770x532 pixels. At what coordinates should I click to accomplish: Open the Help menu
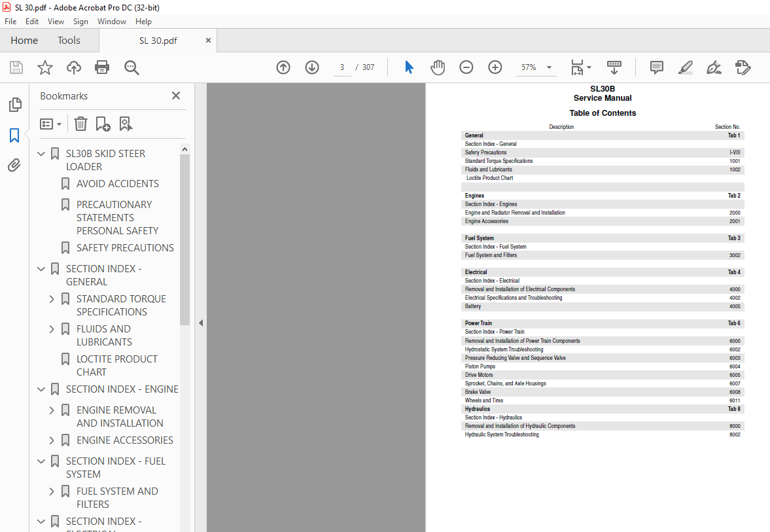click(x=143, y=22)
